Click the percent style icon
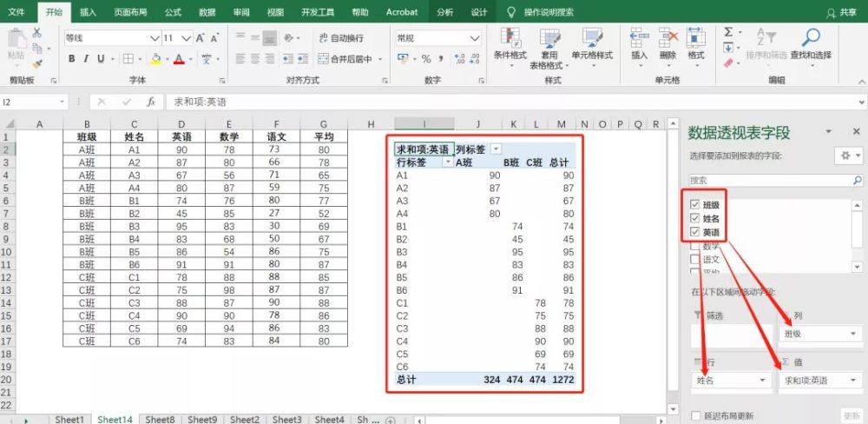Viewport: 868px width, 424px height. pos(426,59)
